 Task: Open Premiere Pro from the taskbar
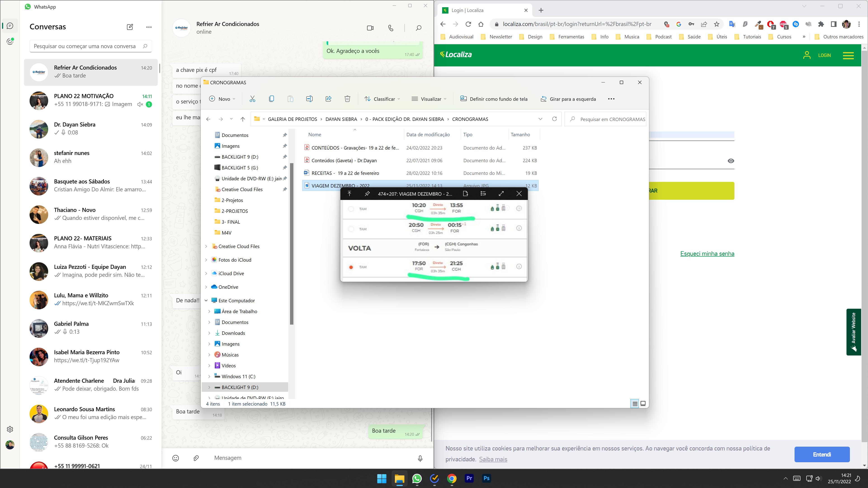469,478
